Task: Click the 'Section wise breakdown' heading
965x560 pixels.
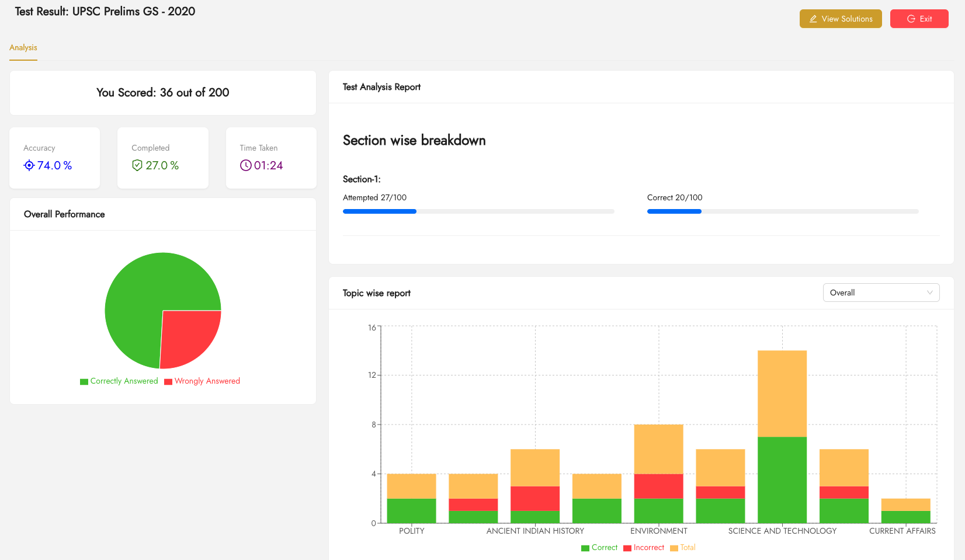Action: coord(414,140)
